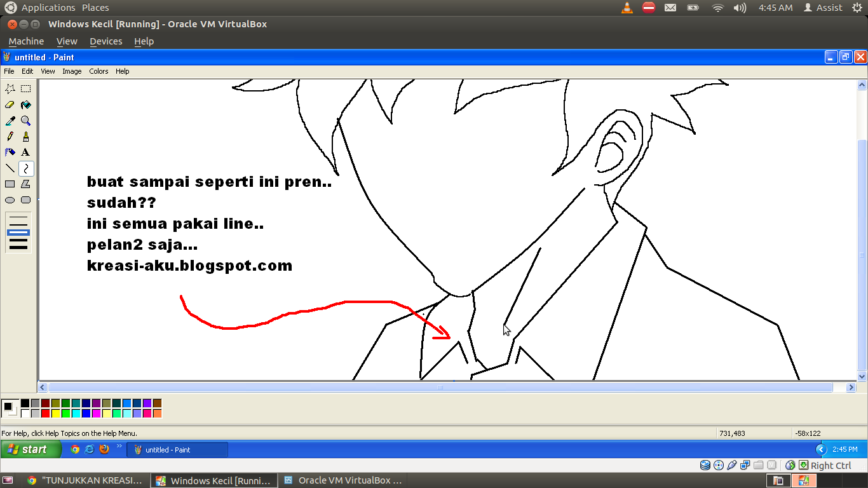868x488 pixels.
Task: Launch Chrome from XP quick launch
Action: click(x=75, y=449)
